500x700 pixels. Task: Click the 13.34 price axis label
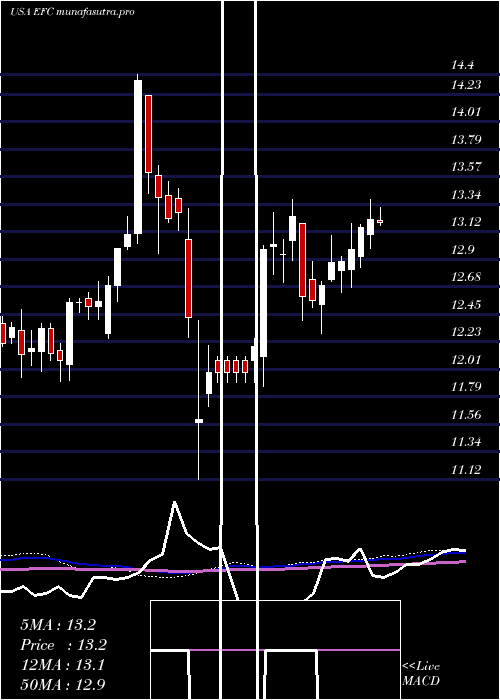(x=466, y=195)
